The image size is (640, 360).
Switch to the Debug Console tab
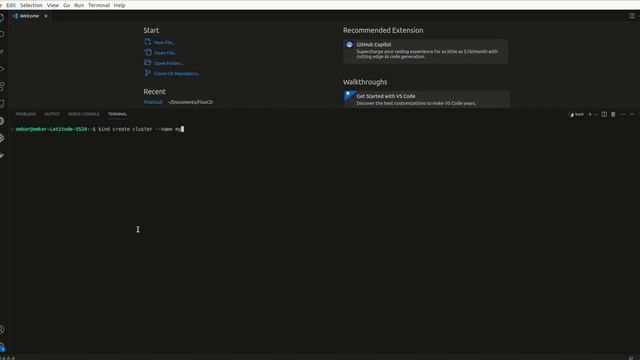click(84, 114)
